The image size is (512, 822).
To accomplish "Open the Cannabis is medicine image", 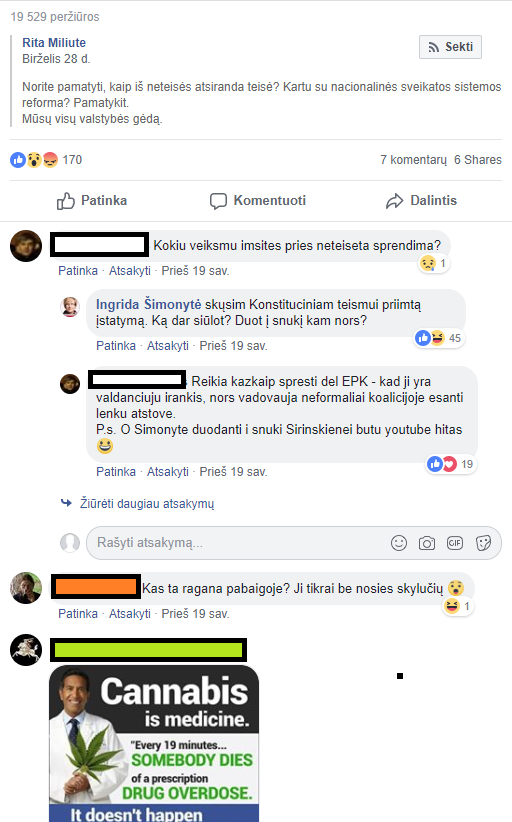I will [x=154, y=743].
